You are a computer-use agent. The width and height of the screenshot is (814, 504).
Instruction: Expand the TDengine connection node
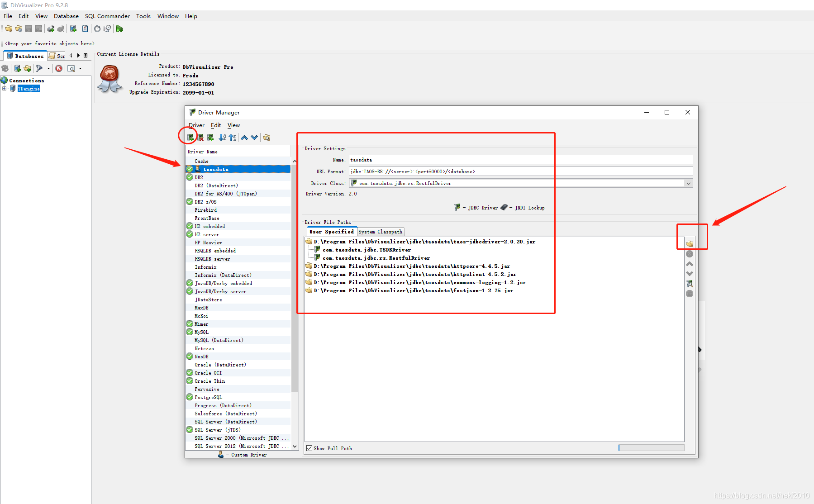[x=5, y=89]
